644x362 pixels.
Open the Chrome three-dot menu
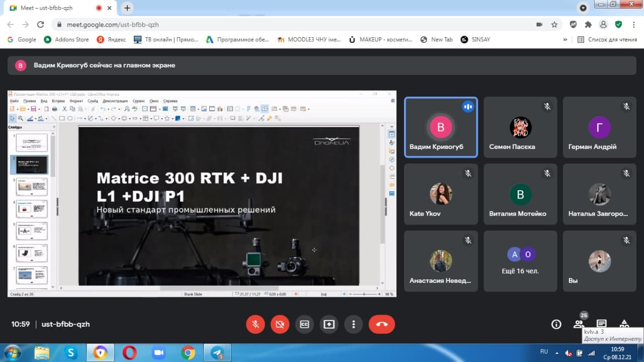point(633,24)
